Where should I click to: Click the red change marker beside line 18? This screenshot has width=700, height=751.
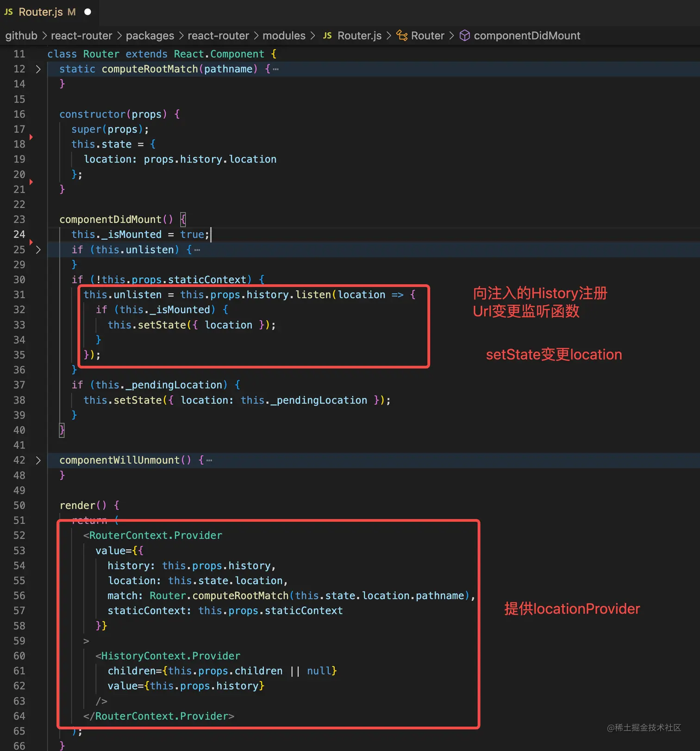(31, 137)
